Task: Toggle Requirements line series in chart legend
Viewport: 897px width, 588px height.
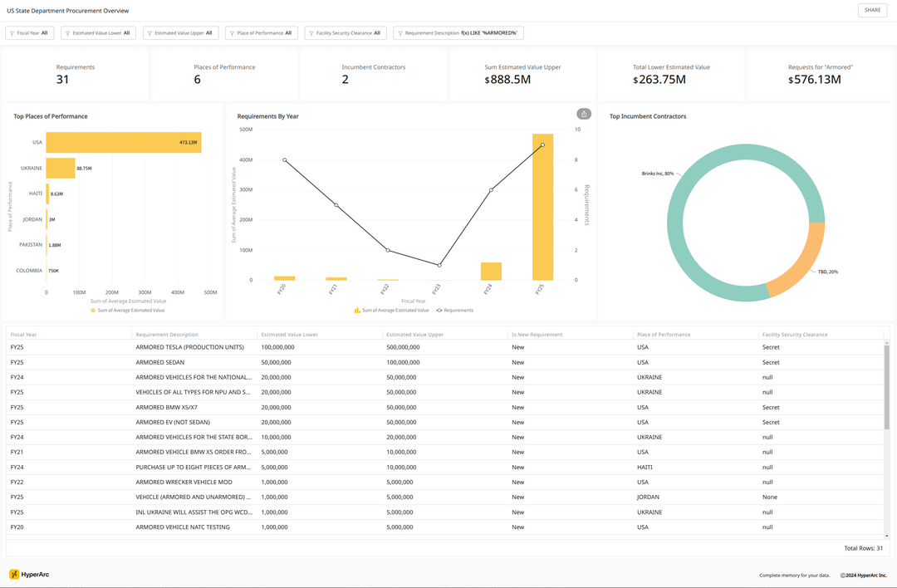Action: point(454,311)
